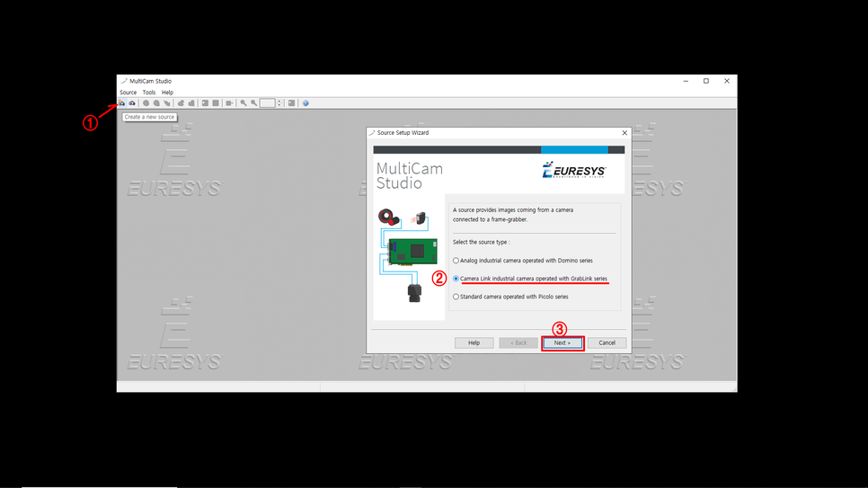Screen dimensions: 868x488
Task: Click the MultiCam Studio title bar app icon
Action: [124, 81]
